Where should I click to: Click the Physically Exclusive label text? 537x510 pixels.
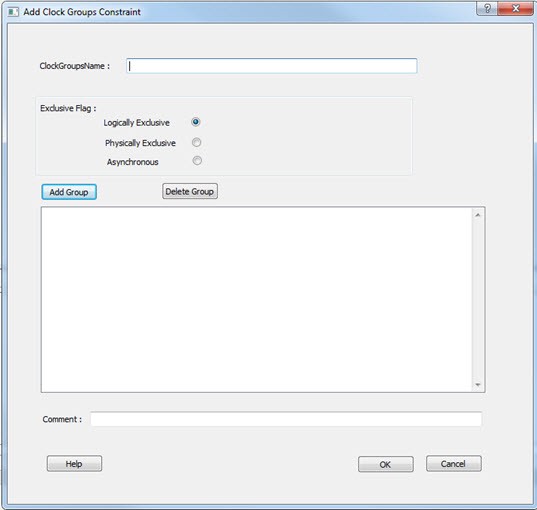point(140,143)
